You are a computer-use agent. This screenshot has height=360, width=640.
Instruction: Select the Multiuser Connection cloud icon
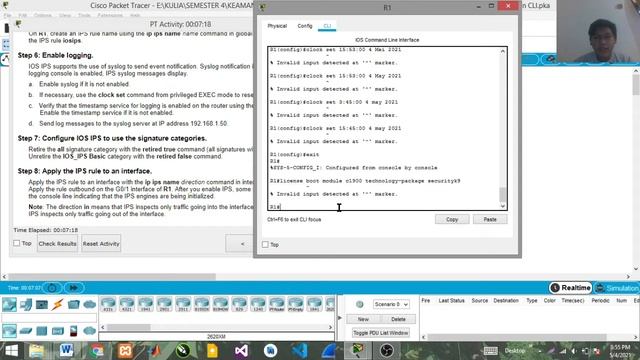click(89, 304)
